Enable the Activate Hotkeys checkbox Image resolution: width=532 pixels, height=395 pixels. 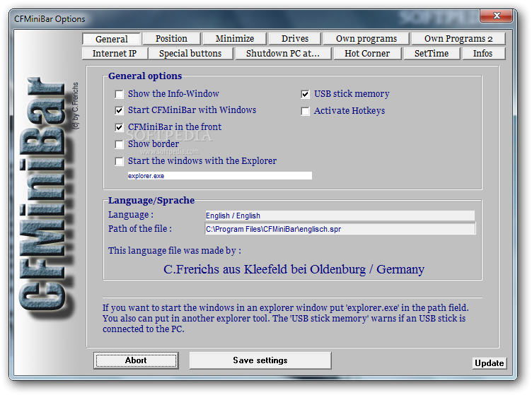pyautogui.click(x=306, y=111)
